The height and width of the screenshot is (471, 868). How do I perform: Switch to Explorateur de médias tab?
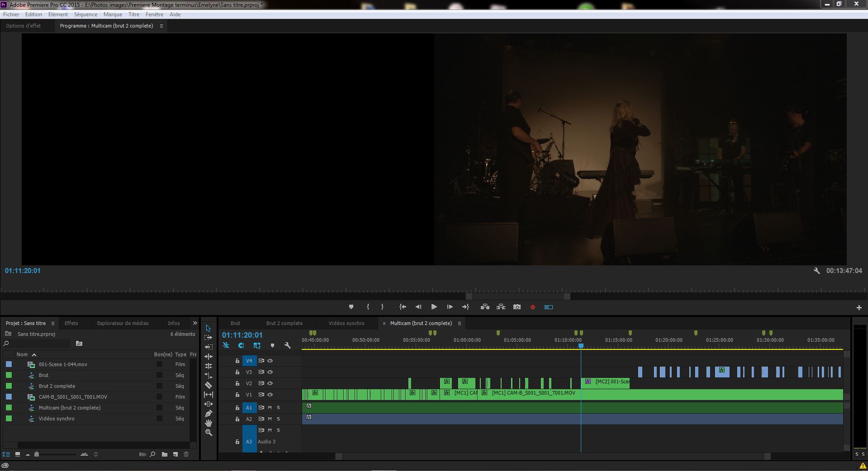click(x=123, y=323)
